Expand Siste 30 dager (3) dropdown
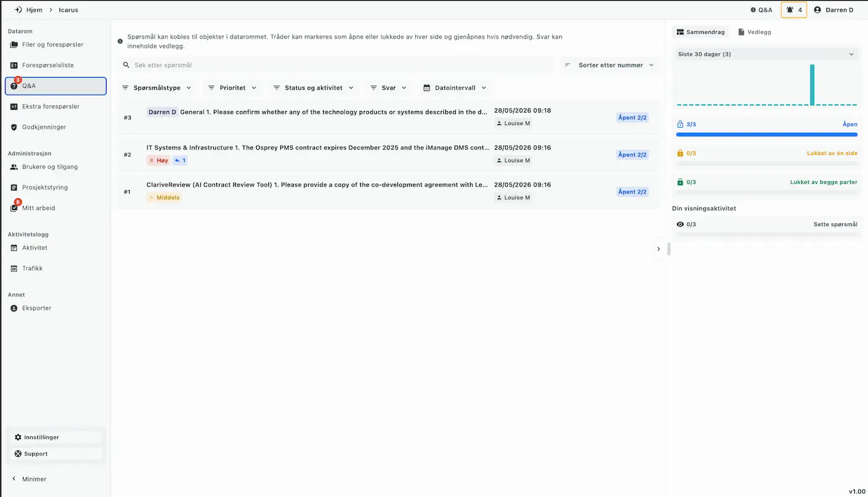The image size is (868, 497). [x=766, y=55]
